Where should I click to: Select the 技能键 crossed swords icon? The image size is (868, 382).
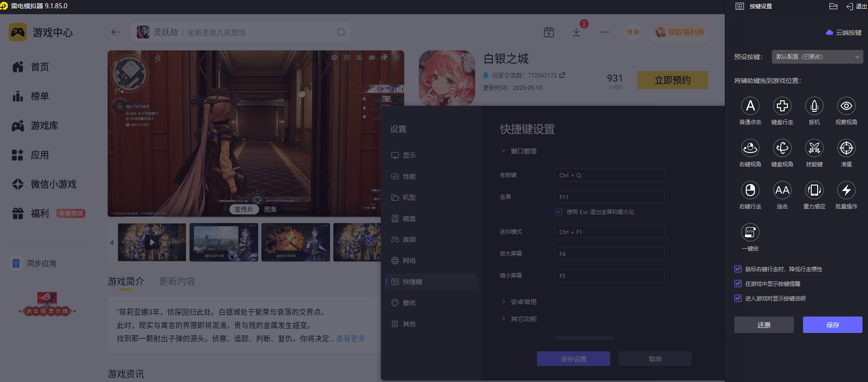[x=814, y=148]
